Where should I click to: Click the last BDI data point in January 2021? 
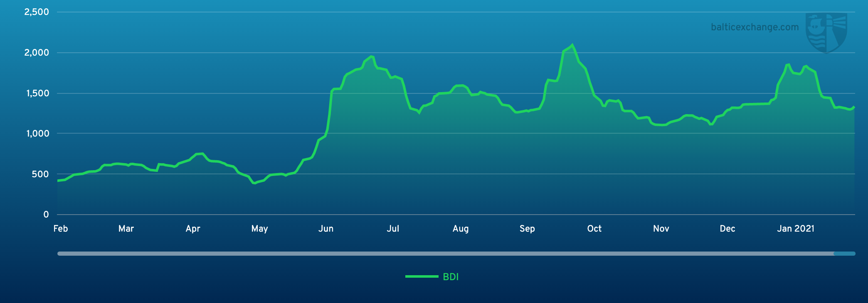click(854, 107)
